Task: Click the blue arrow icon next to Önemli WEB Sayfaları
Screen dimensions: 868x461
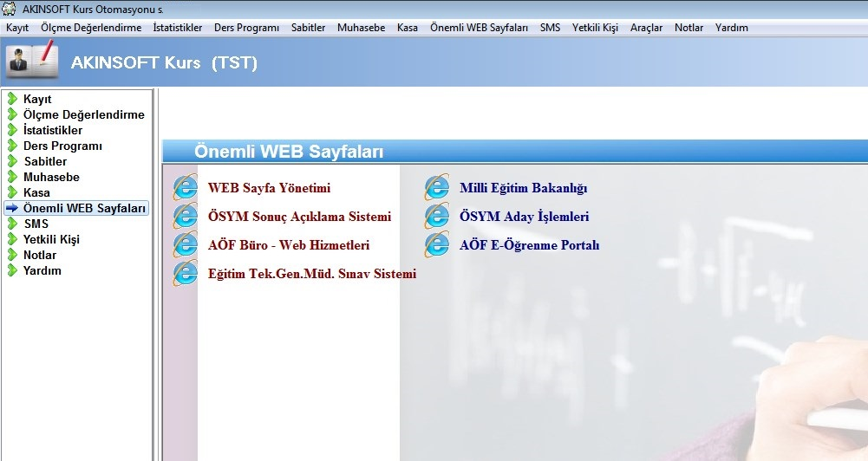Action: [12, 208]
